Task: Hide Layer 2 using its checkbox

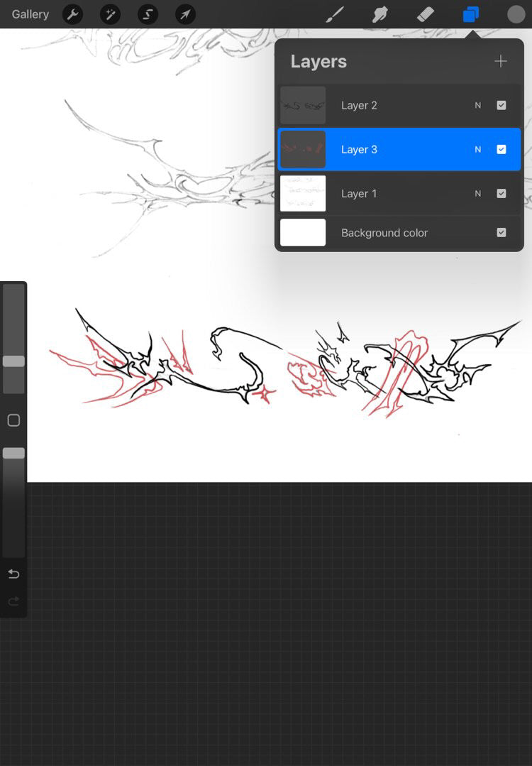Action: click(x=501, y=105)
